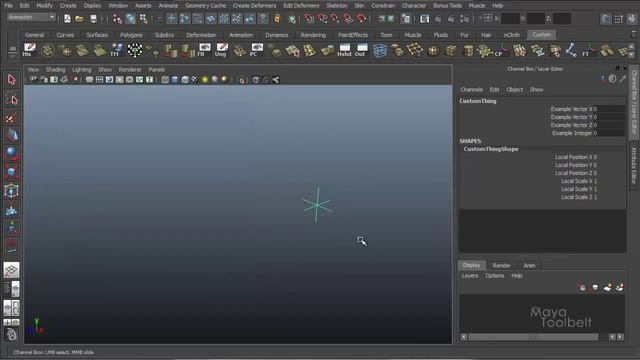The height and width of the screenshot is (360, 640).
Task: Click the TM shelf button
Action: tap(116, 50)
